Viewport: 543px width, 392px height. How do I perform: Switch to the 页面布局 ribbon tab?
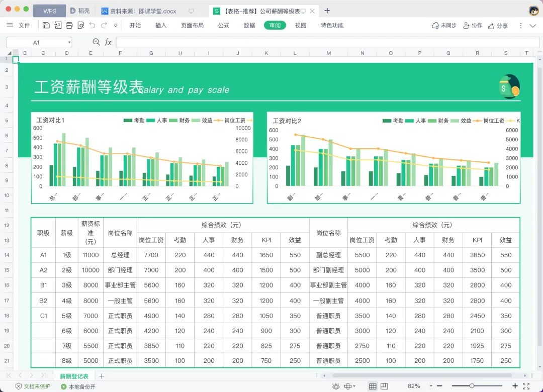tap(192, 25)
